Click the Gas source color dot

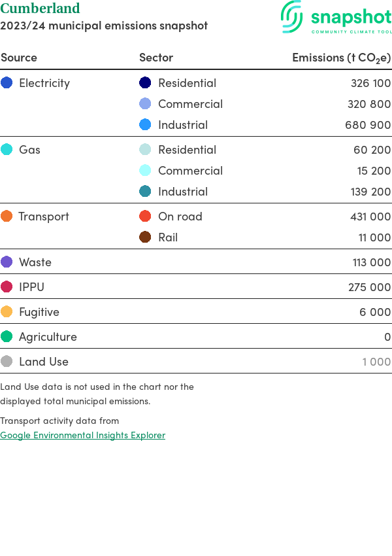tap(7, 150)
